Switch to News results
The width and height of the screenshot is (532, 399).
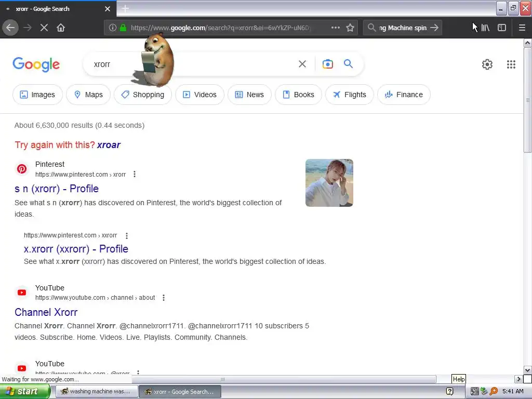[x=249, y=95]
